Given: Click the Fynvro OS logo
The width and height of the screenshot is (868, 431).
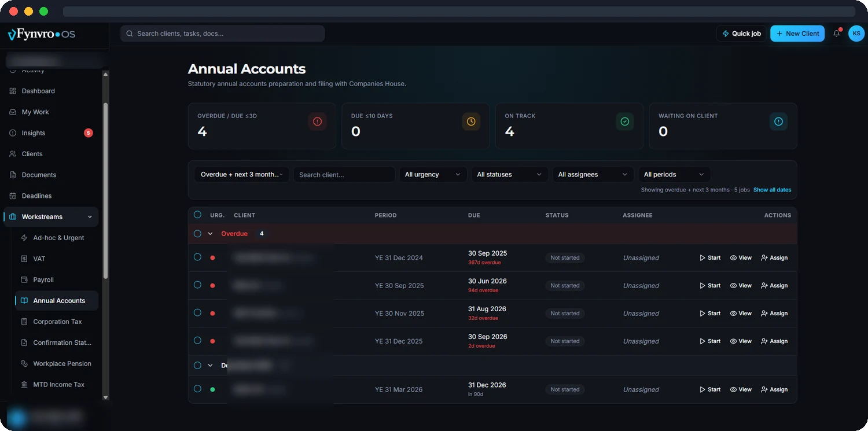Looking at the screenshot, I should pyautogui.click(x=42, y=34).
